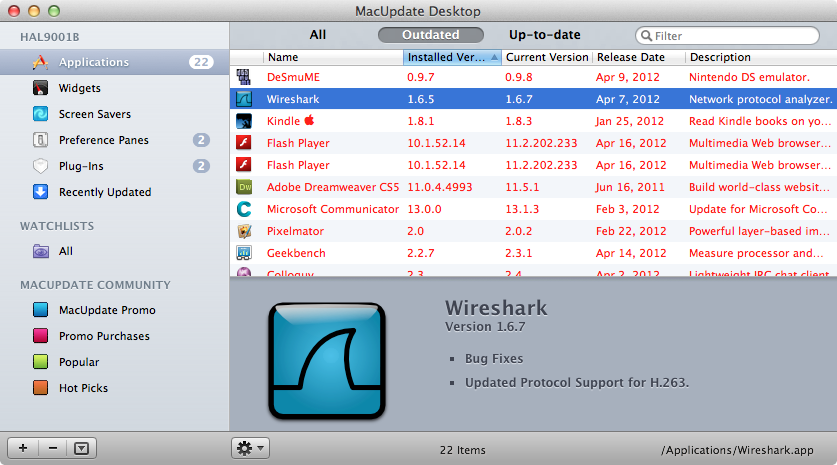The height and width of the screenshot is (465, 837).
Task: Sort by Name column header
Action: point(333,57)
